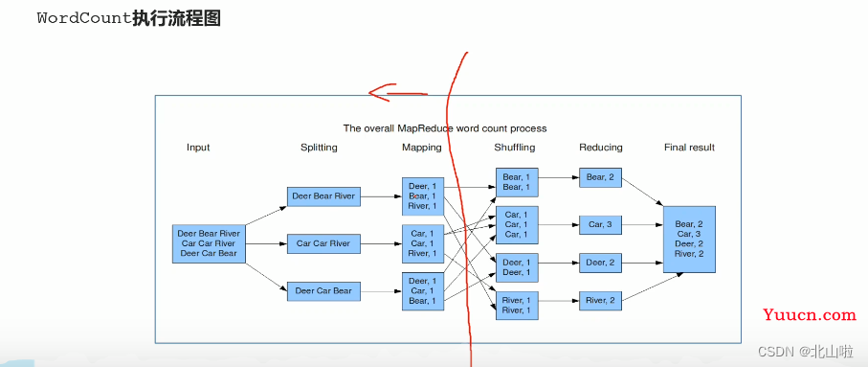Select the final result box listing all counts
This screenshot has width=868, height=367.
[x=689, y=240]
